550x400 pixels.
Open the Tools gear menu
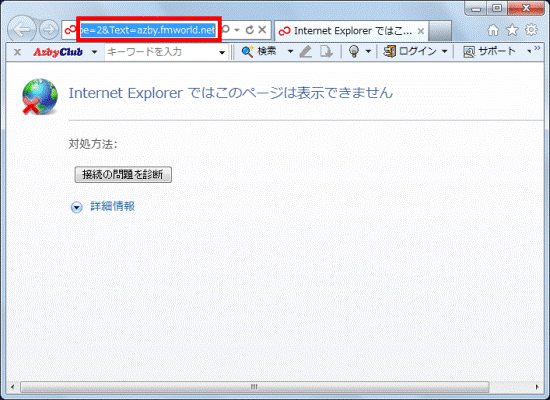tap(531, 30)
